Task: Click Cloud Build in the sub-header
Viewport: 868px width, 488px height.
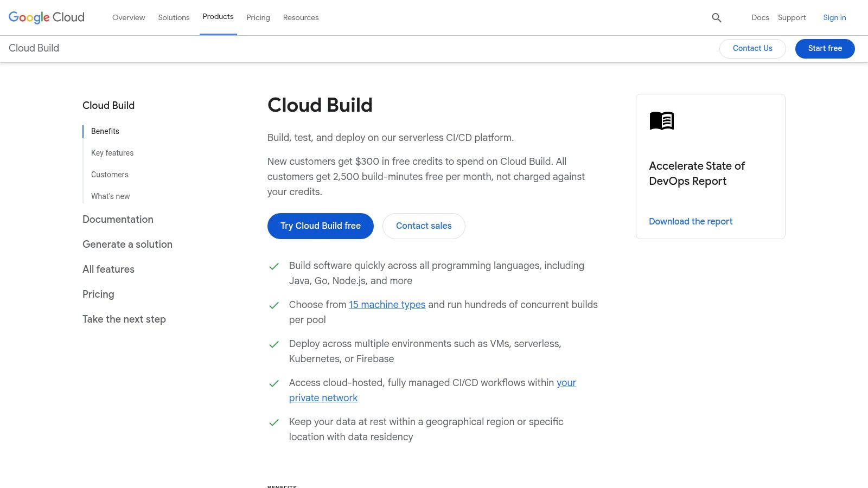Action: (34, 48)
